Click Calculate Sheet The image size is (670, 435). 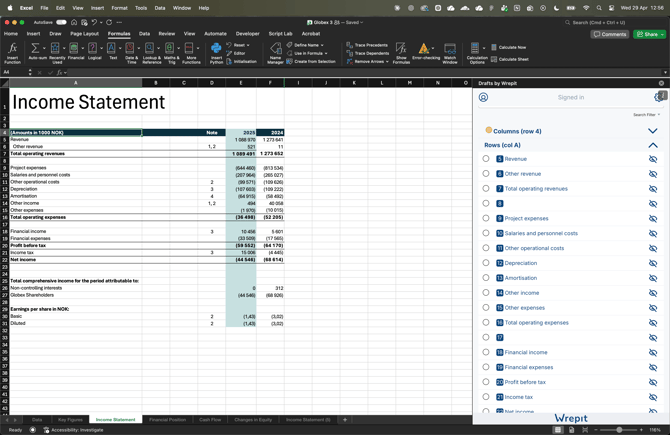(510, 59)
